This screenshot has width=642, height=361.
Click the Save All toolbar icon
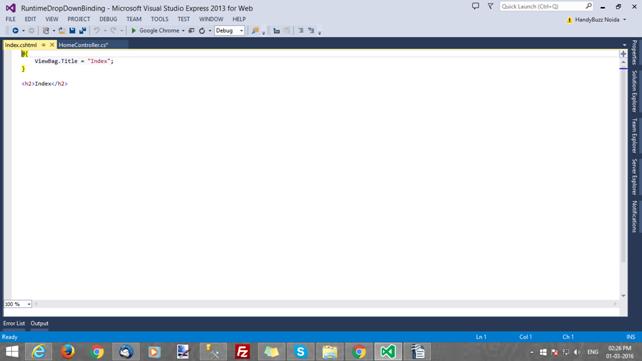point(83,31)
